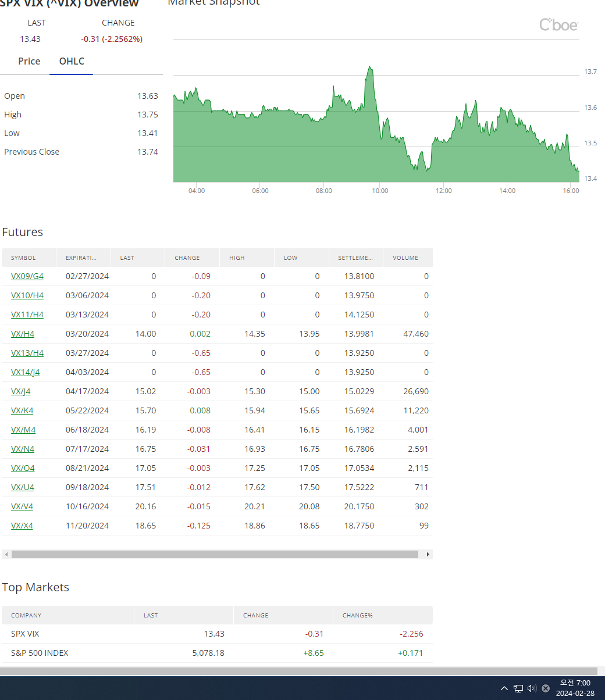Image resolution: width=605 pixels, height=700 pixels.
Task: Sort futures by LAST column header
Action: (138, 258)
